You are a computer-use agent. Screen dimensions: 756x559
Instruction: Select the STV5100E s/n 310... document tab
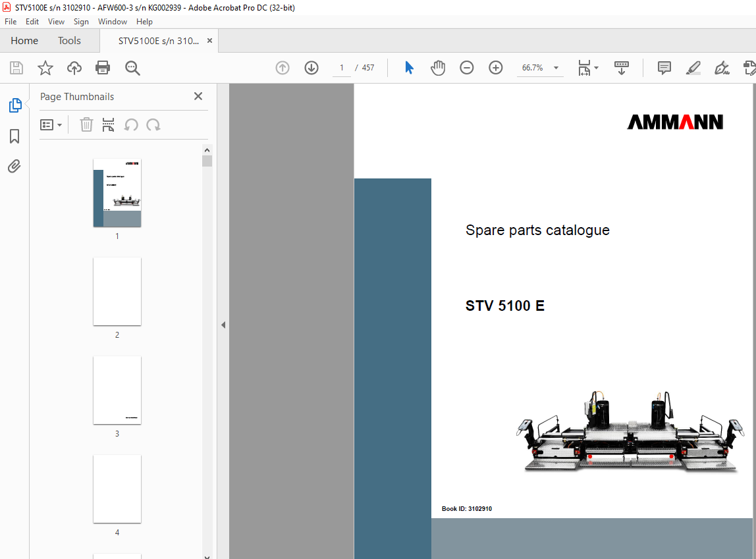tap(159, 41)
